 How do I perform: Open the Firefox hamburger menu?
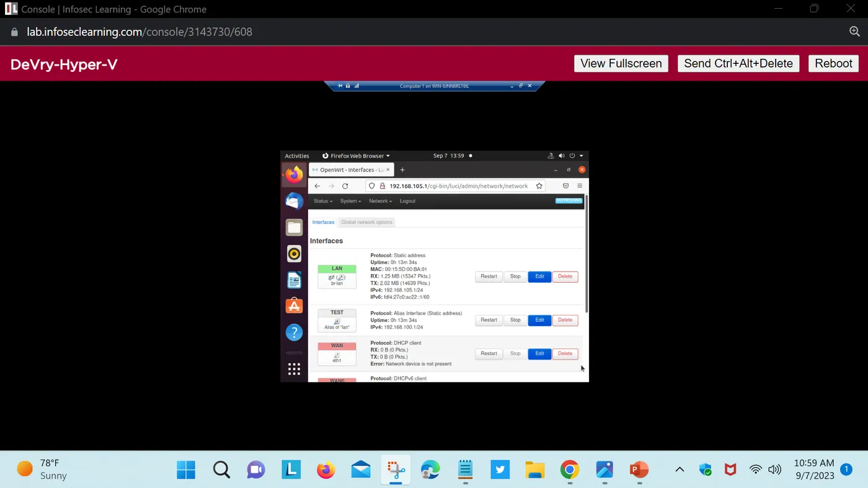click(580, 186)
